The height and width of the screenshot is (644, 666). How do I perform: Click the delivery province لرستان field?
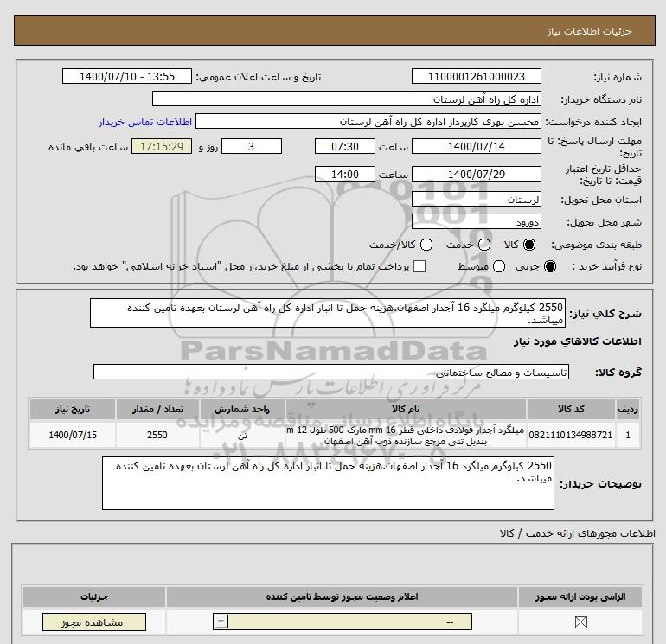pos(476,199)
